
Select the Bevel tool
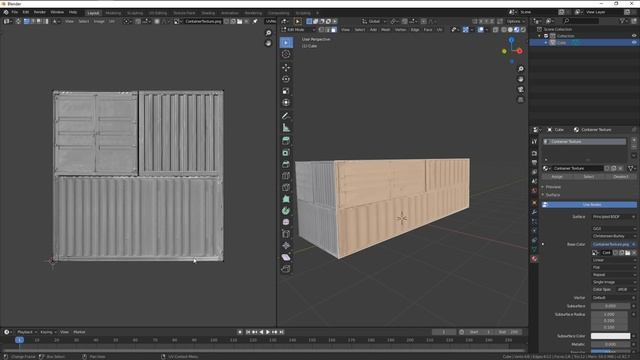(x=286, y=164)
